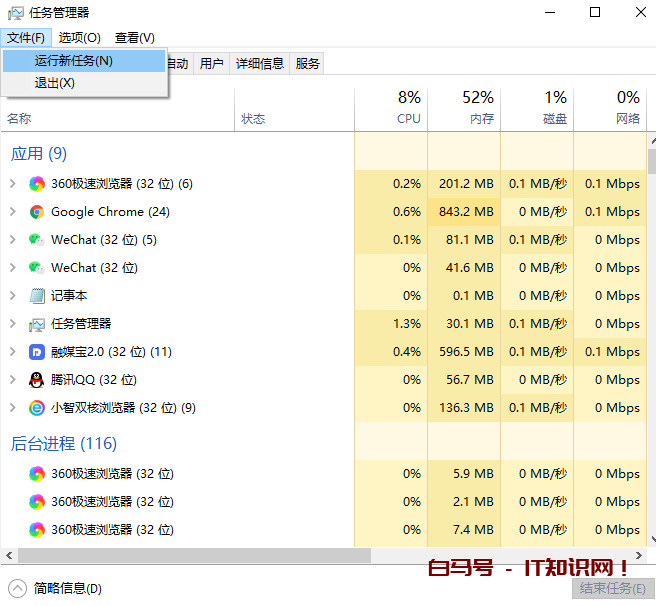Choose 退出(X) in the file menu

(55, 83)
